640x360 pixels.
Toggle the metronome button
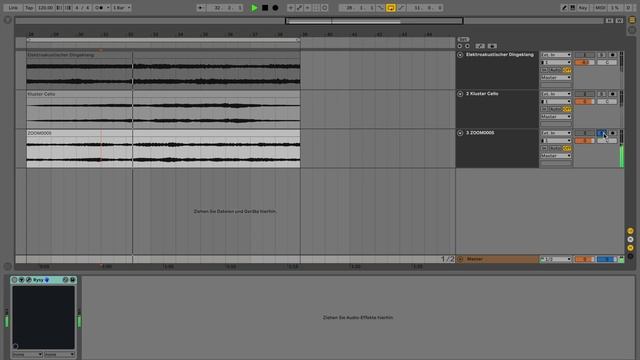pos(100,8)
